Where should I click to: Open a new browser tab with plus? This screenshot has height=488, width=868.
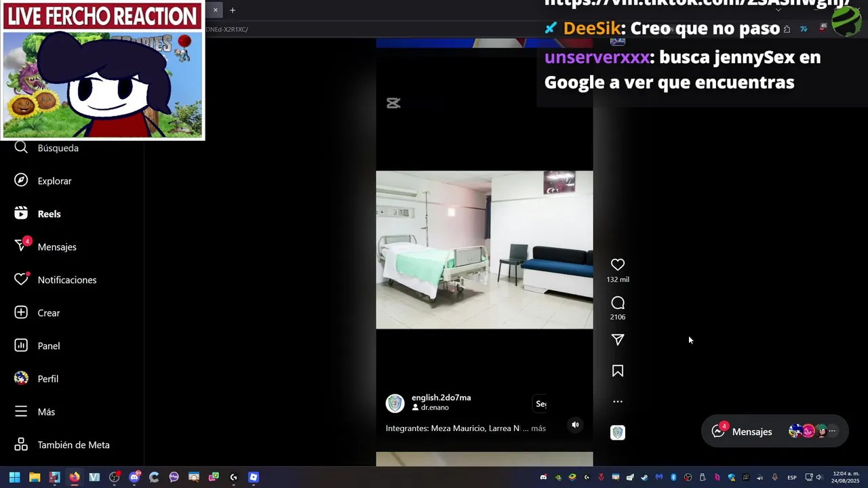coord(233,10)
